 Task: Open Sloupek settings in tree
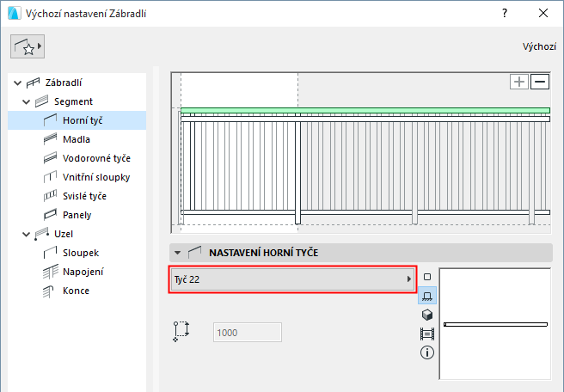[x=81, y=253]
